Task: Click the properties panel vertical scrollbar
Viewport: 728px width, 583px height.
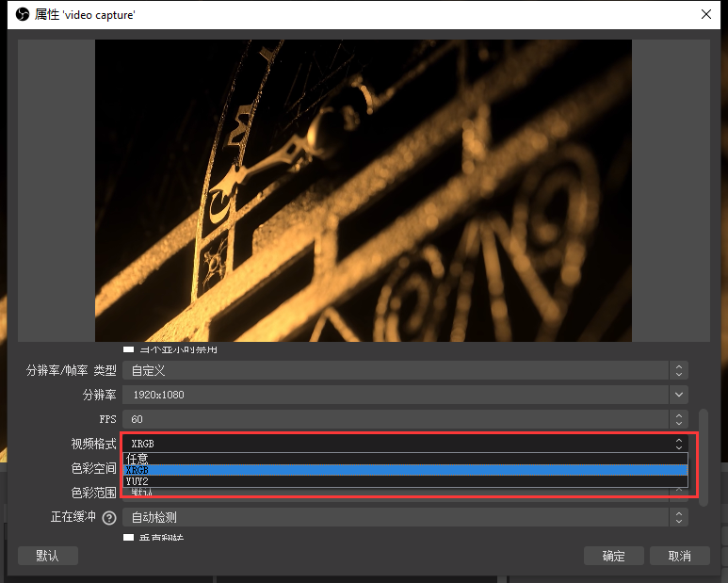Action: [x=704, y=457]
